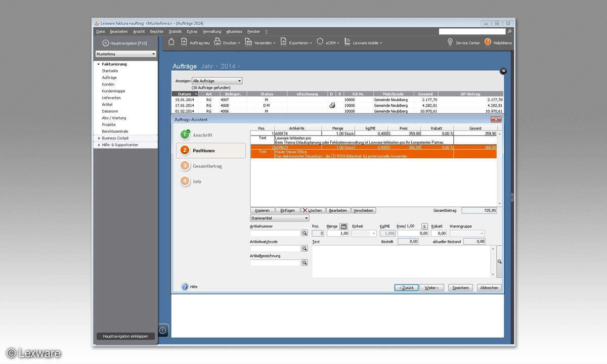607x364 pixels.
Task: Collapse the Fakturierung section
Action: click(x=98, y=64)
